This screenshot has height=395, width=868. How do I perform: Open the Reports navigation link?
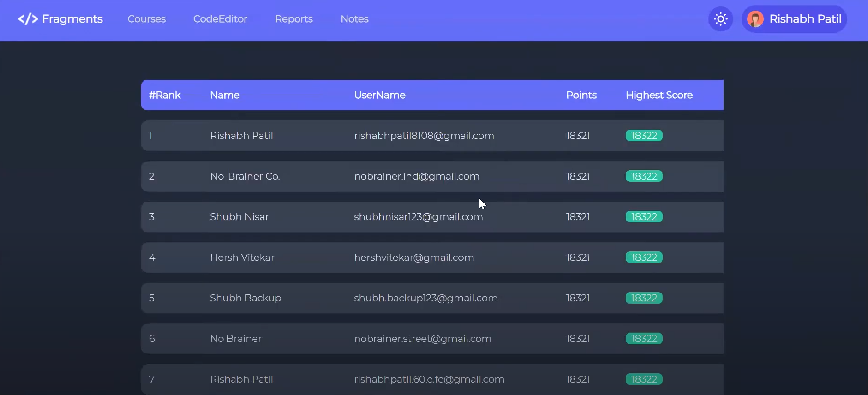[x=293, y=19]
